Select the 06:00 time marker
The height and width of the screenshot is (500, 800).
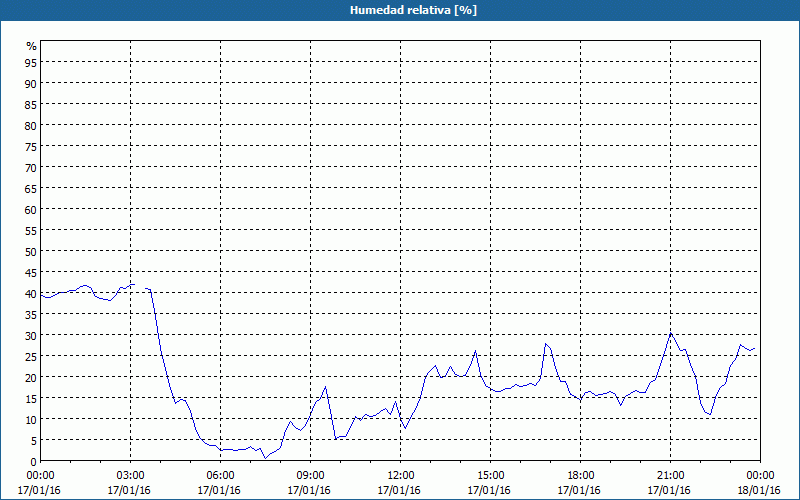pyautogui.click(x=220, y=475)
